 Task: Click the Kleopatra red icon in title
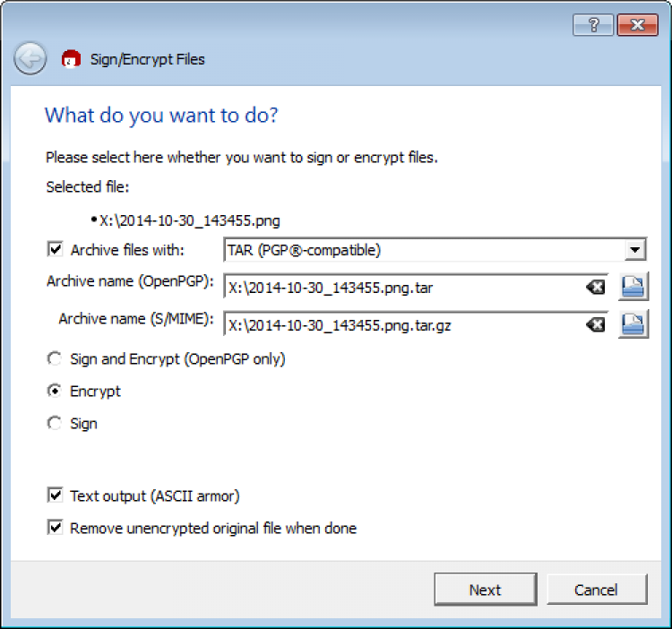pos(71,59)
